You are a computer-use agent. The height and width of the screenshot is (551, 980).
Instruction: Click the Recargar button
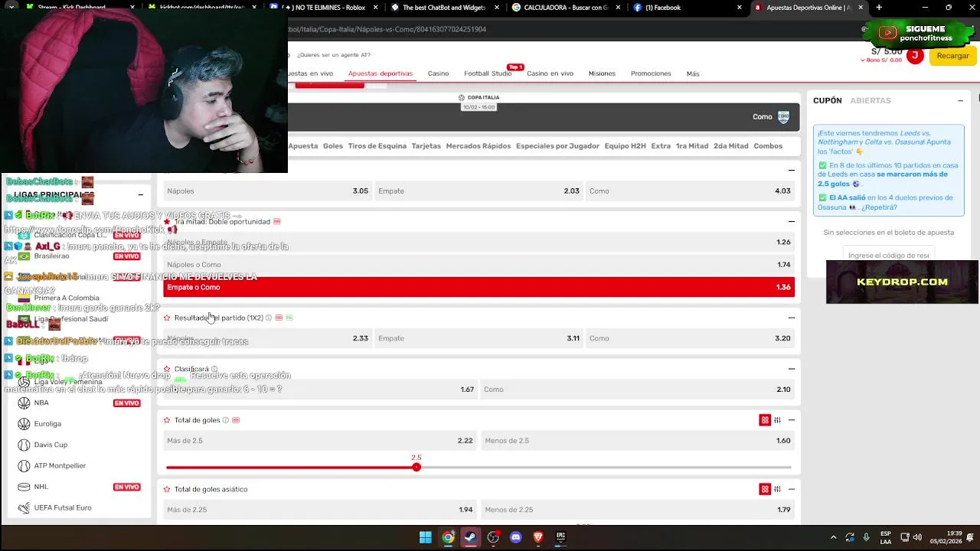click(x=952, y=56)
